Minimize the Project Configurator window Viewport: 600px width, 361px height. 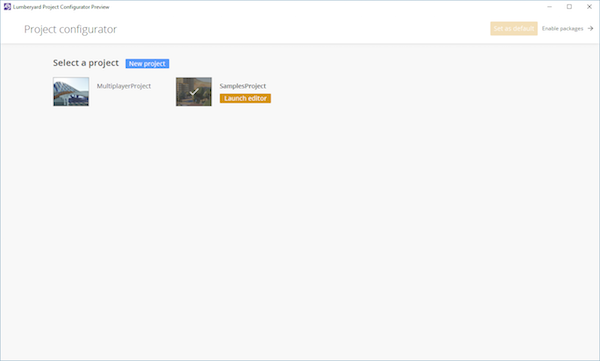[x=549, y=7]
